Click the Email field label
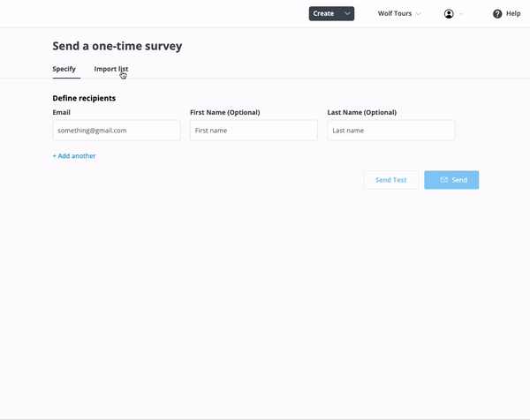The width and height of the screenshot is (530, 420). click(x=62, y=112)
